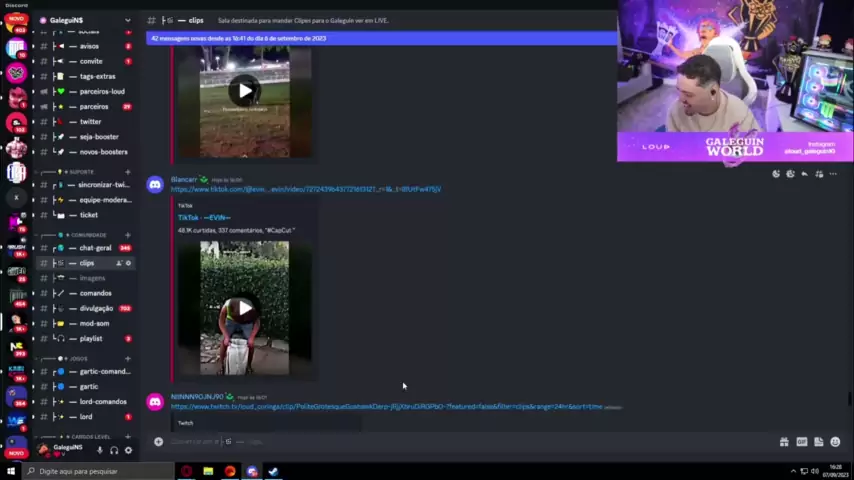Screen dimensions: 854x480
Task: Switch to the divulgação channel
Action: point(96,308)
